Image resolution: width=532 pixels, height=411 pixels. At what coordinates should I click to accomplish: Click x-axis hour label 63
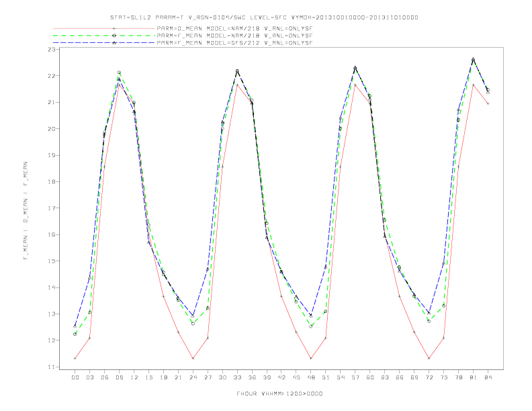click(385, 377)
